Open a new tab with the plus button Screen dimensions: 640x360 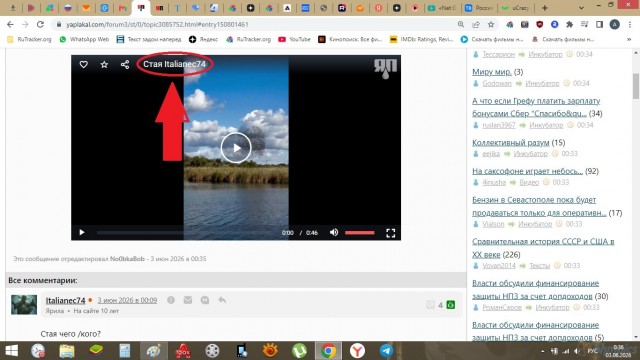click(x=544, y=8)
